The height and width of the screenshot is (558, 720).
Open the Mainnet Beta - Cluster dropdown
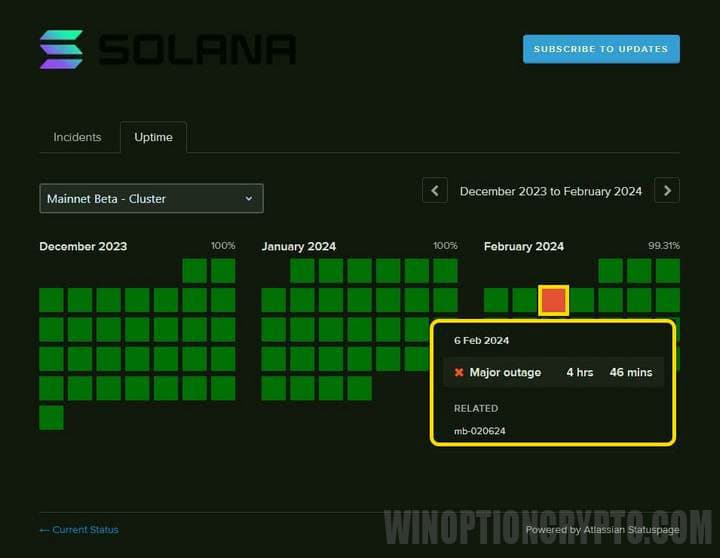151,198
